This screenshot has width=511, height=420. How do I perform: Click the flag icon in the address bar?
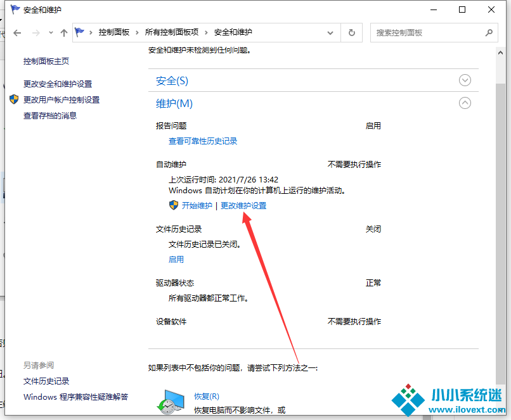[79, 32]
